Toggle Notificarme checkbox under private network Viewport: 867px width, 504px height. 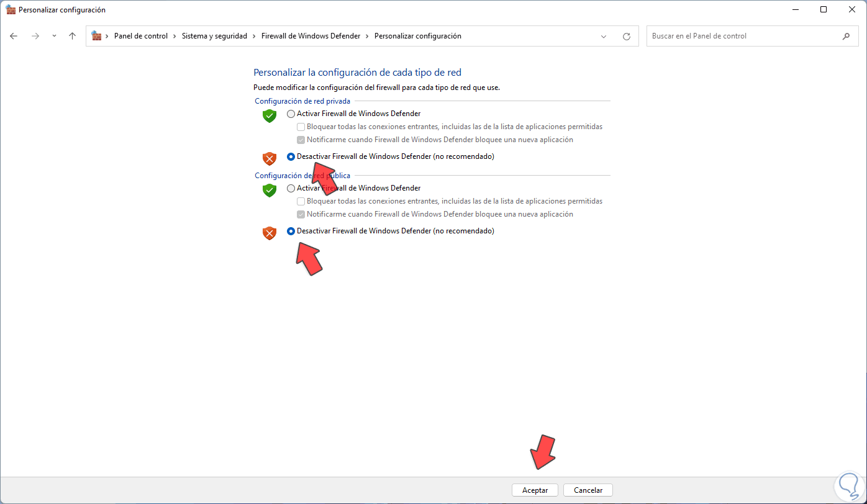pyautogui.click(x=301, y=140)
